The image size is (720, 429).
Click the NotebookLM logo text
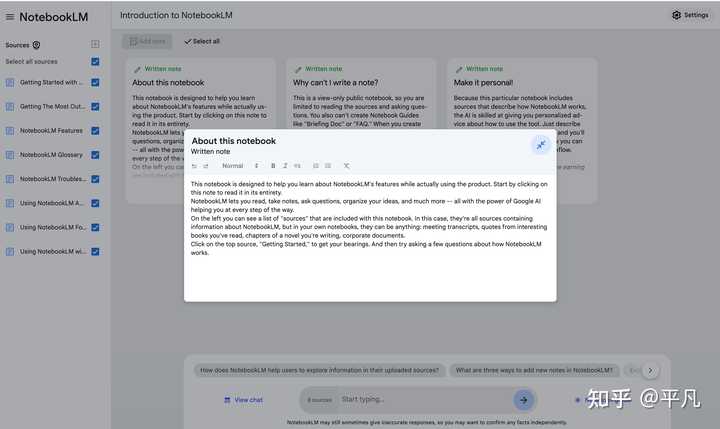[54, 17]
